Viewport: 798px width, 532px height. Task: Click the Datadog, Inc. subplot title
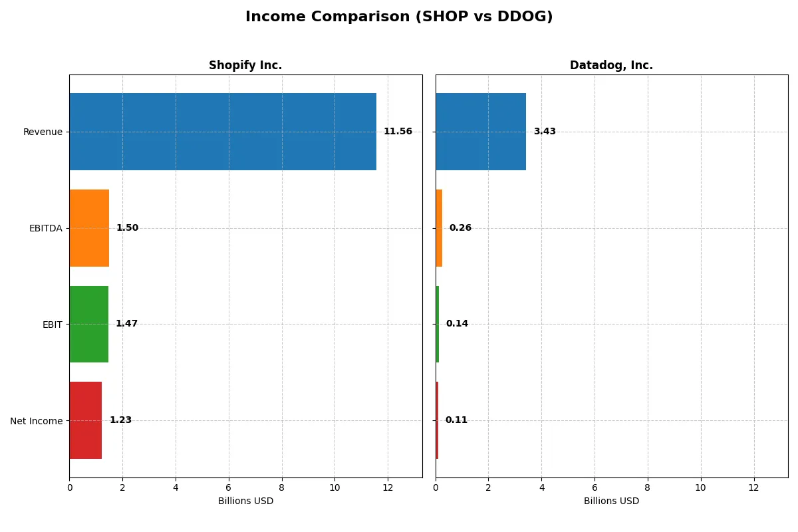(611, 65)
